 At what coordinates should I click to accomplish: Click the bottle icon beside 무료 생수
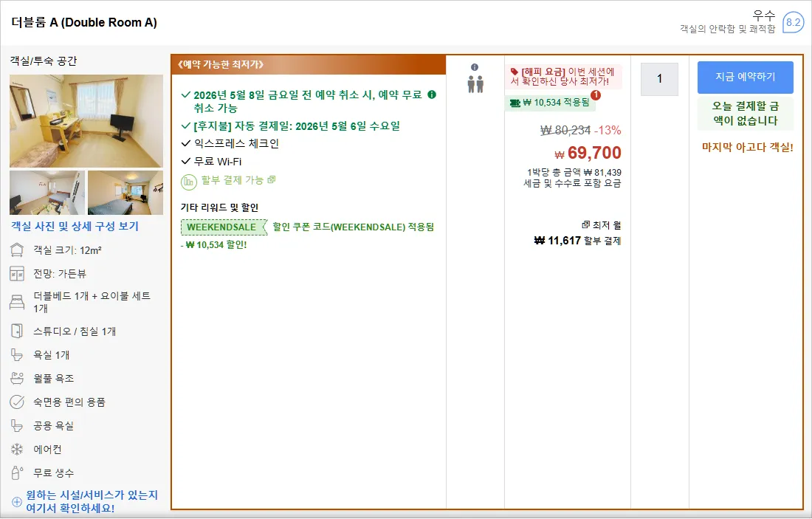(x=17, y=473)
